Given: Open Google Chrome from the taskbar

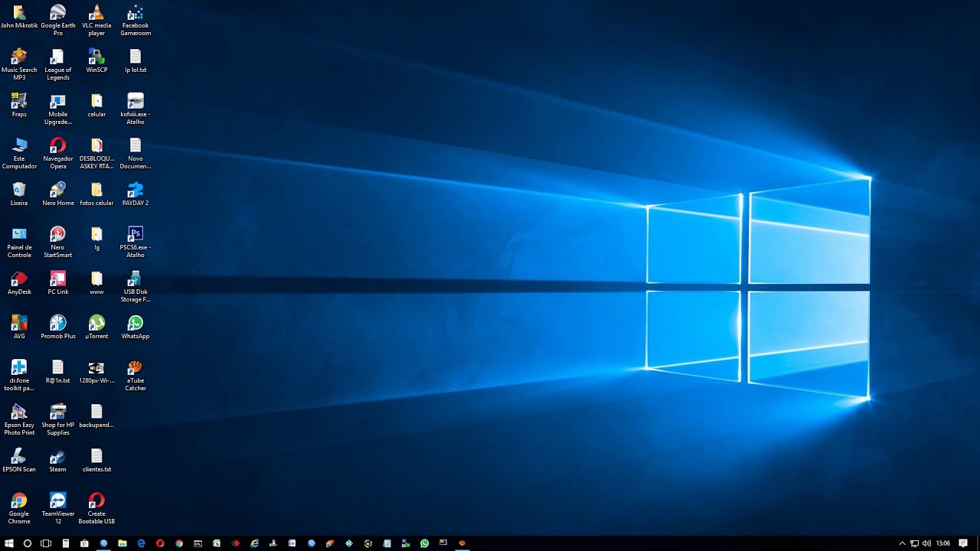Looking at the screenshot, I should [x=179, y=543].
